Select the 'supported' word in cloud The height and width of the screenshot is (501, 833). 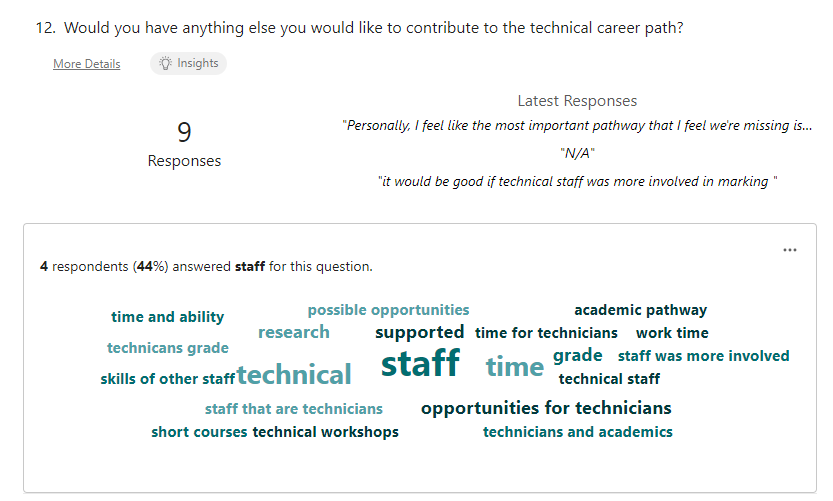tap(420, 333)
